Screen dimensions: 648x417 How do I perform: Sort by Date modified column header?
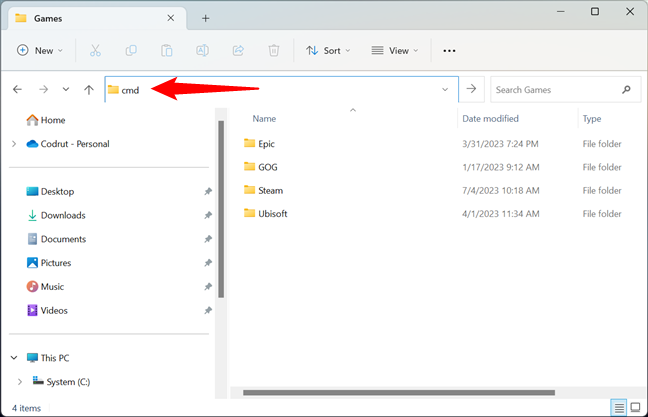click(490, 119)
